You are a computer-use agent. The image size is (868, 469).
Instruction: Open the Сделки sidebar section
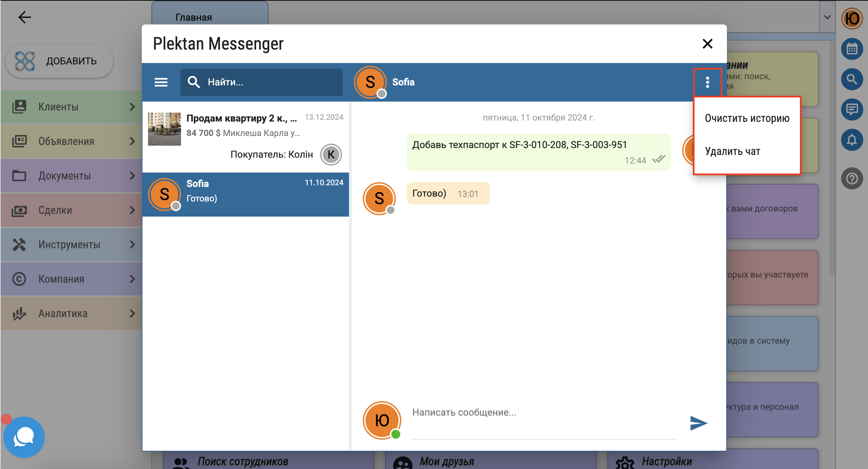(71, 210)
